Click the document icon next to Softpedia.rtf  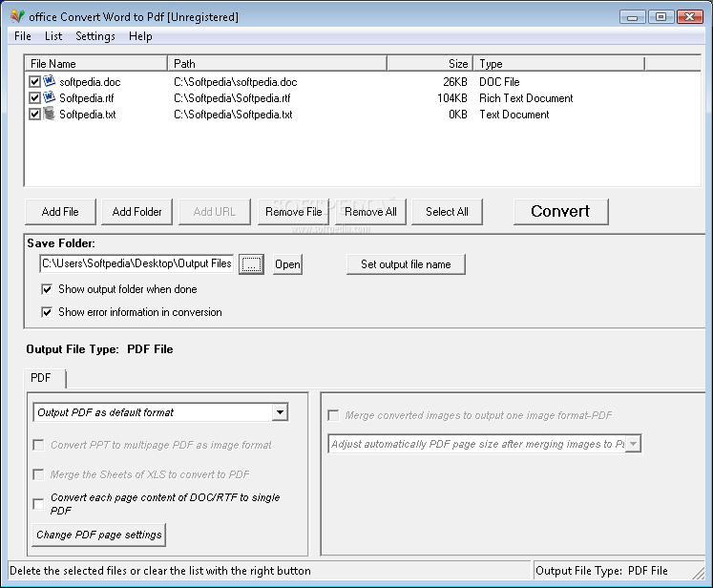point(50,98)
